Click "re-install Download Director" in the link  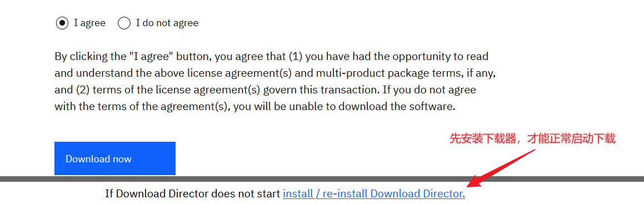(393, 194)
